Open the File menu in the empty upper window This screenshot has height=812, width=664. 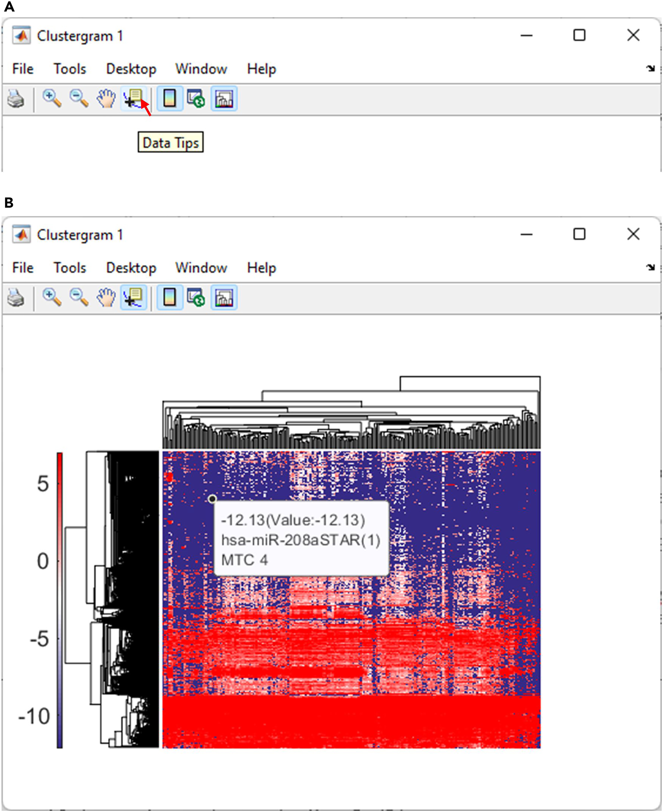coord(23,69)
